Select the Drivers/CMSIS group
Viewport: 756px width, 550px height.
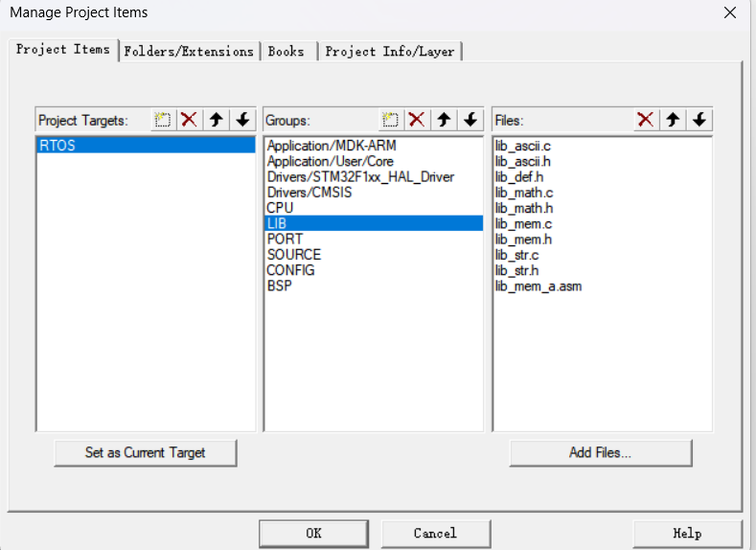click(374, 193)
